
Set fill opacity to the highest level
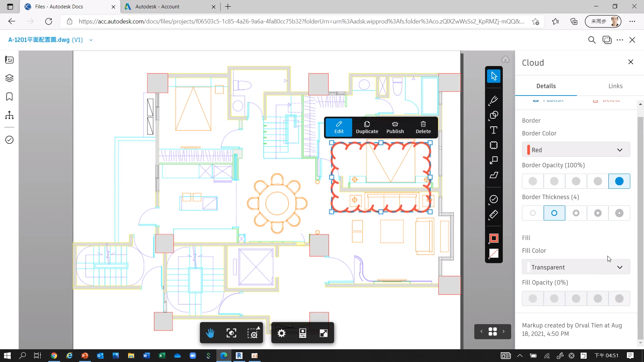coord(619,299)
